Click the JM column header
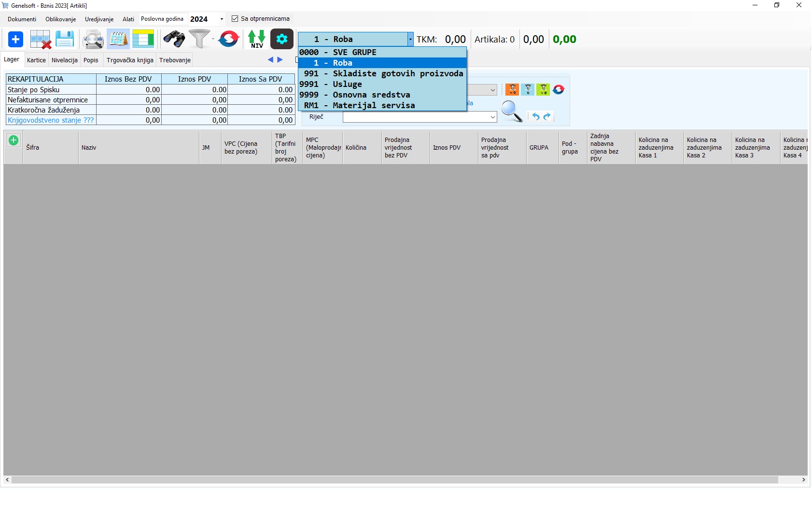The image size is (812, 507). 210,148
